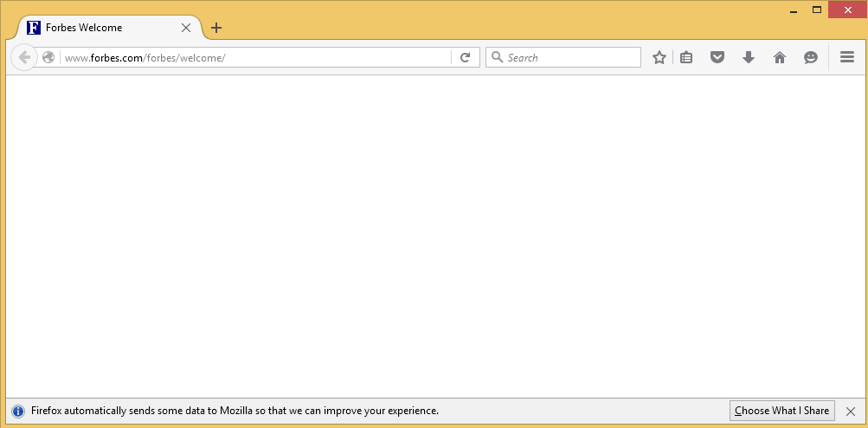Click the forbes.com address bar

256,57
